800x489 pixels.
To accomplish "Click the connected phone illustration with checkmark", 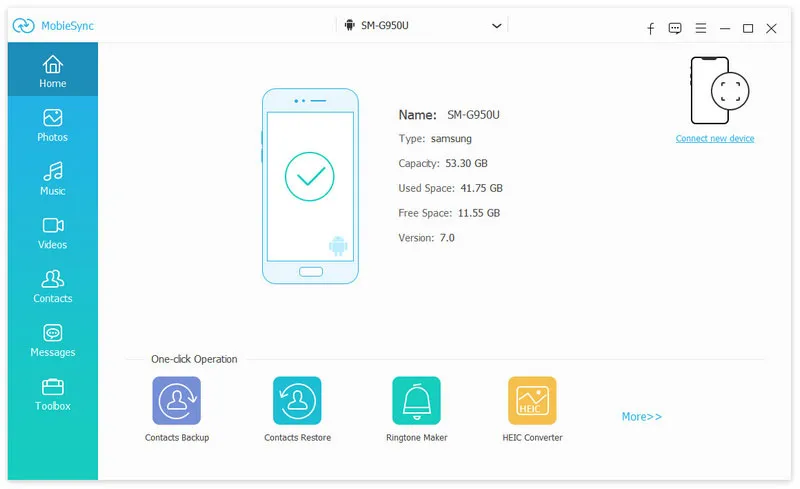I will pyautogui.click(x=310, y=186).
